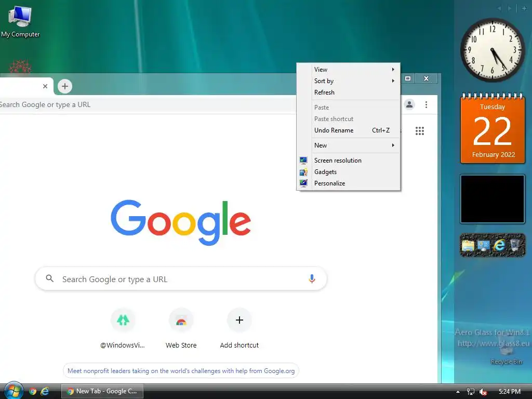Open a new Chrome tab with the plus button
Image resolution: width=532 pixels, height=399 pixels.
click(65, 86)
